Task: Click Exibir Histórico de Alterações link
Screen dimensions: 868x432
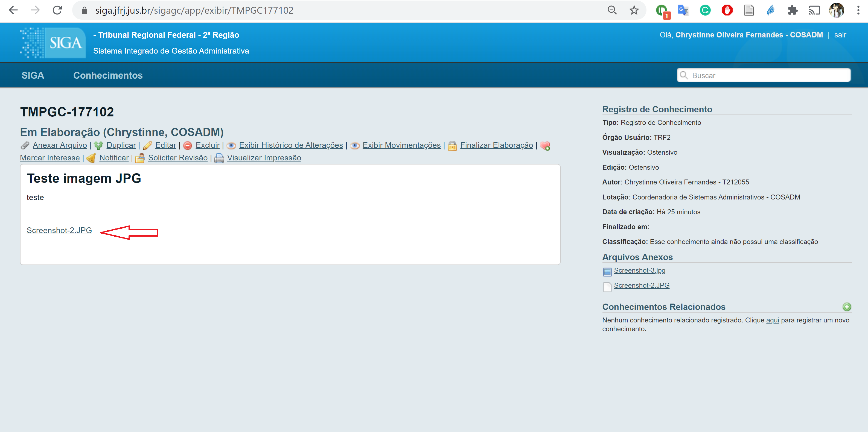Action: tap(291, 145)
